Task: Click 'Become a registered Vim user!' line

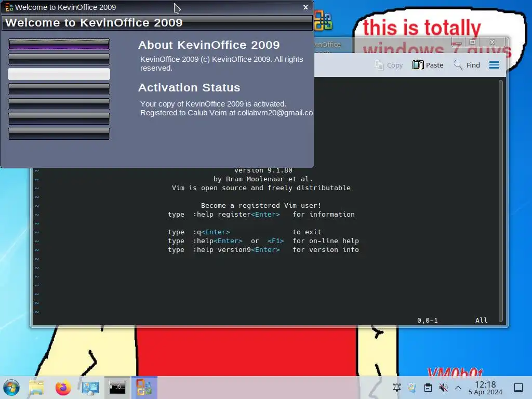Action: [261, 206]
